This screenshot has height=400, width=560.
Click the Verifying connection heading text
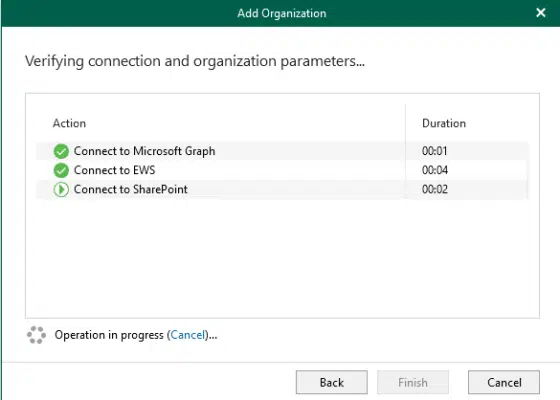[x=195, y=61]
